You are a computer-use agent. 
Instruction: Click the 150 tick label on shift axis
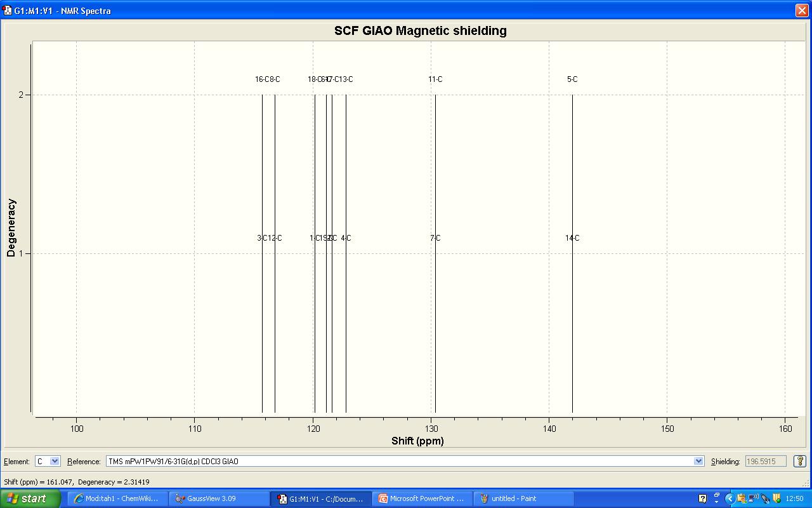(667, 429)
